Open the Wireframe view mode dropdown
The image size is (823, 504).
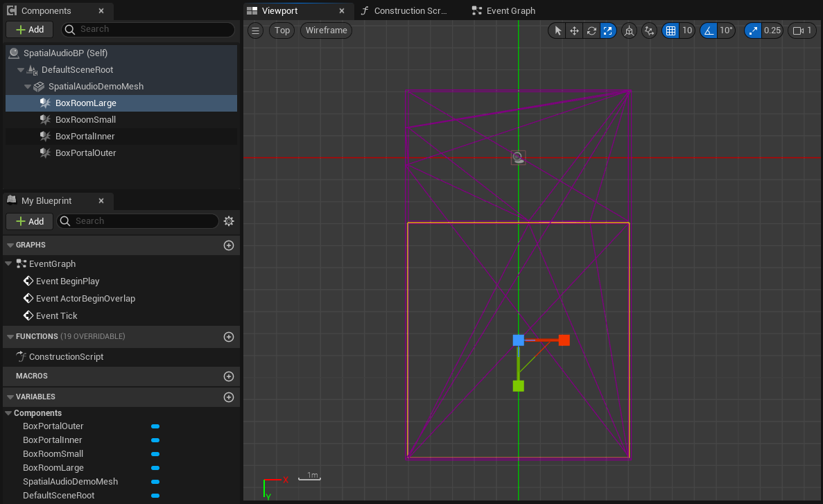coord(326,31)
